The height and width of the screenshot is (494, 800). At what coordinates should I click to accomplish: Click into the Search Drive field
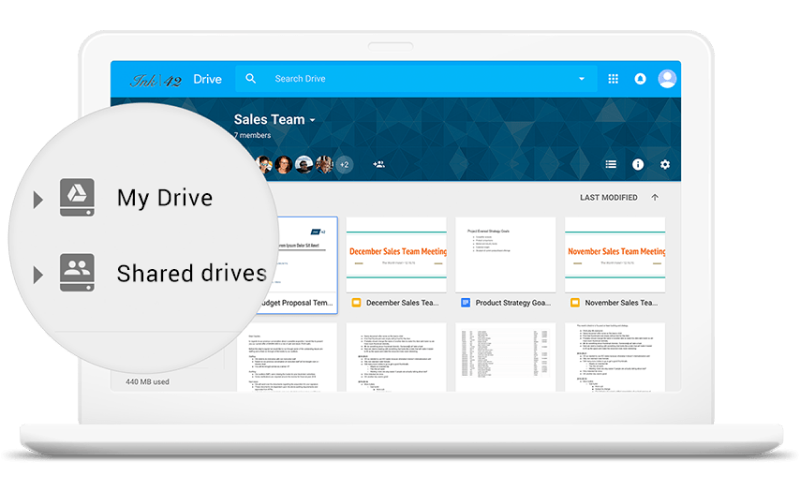pos(416,79)
